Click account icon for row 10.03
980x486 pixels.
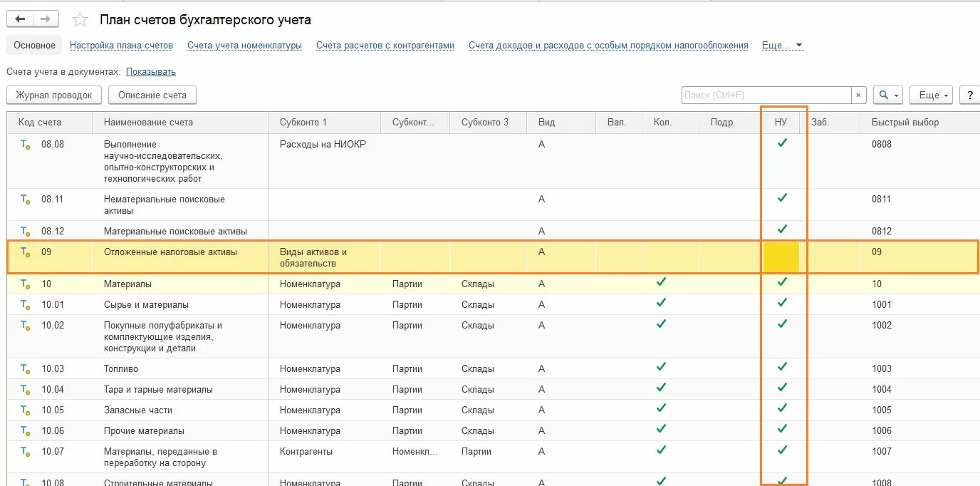(25, 368)
